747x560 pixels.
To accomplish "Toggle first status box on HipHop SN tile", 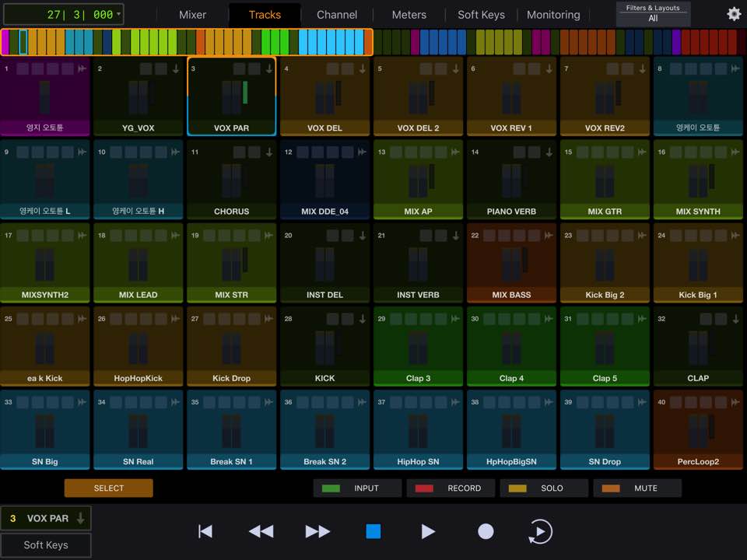I will coord(396,402).
